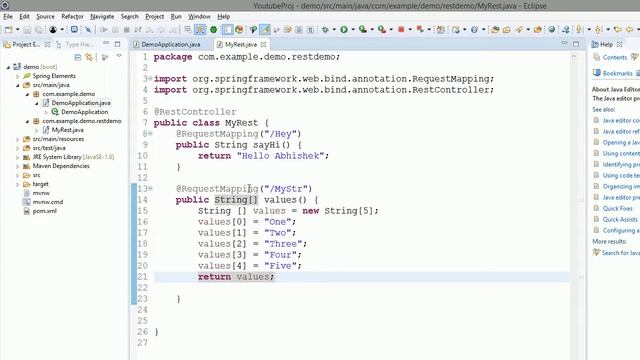Open the New wizard dropdown arrow

tap(18, 29)
